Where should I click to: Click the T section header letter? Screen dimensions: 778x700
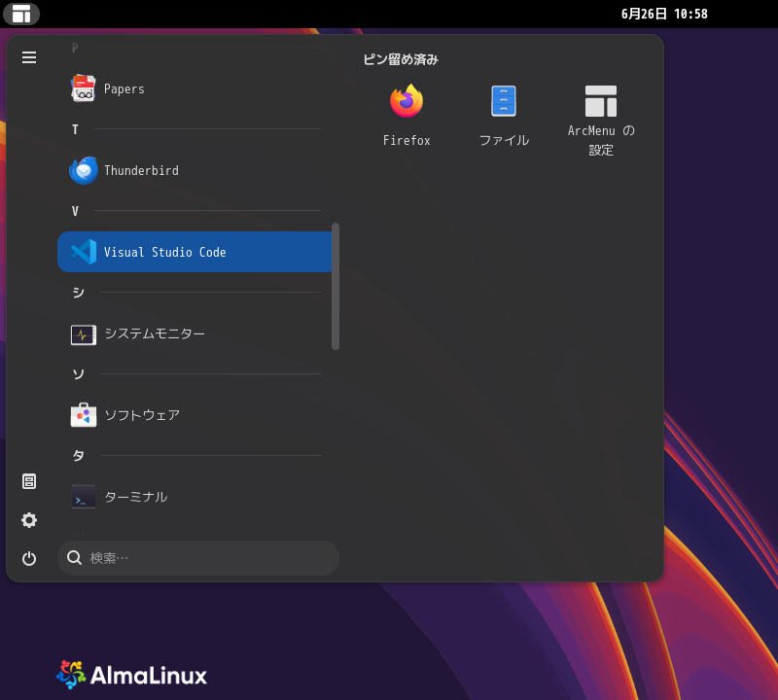click(x=75, y=130)
